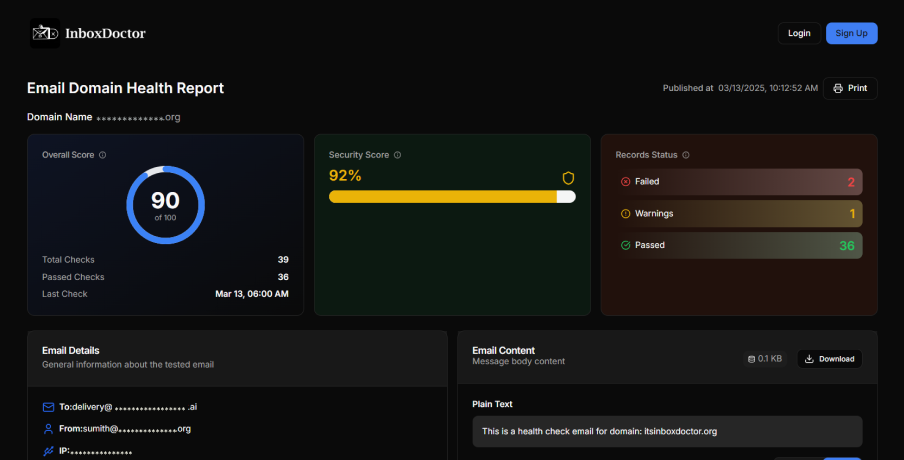Click the Security Score progress bar
Screen dimensions: 904x460
pyautogui.click(x=452, y=197)
